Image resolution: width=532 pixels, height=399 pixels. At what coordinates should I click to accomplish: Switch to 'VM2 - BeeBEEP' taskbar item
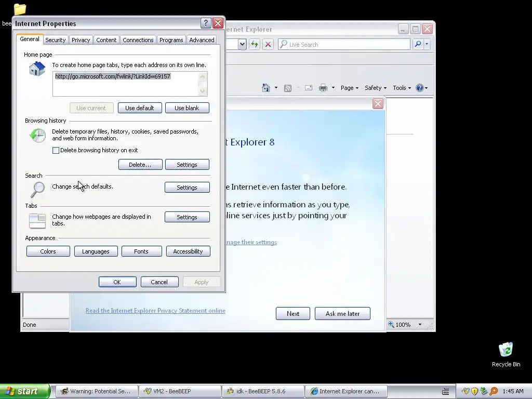pyautogui.click(x=180, y=391)
